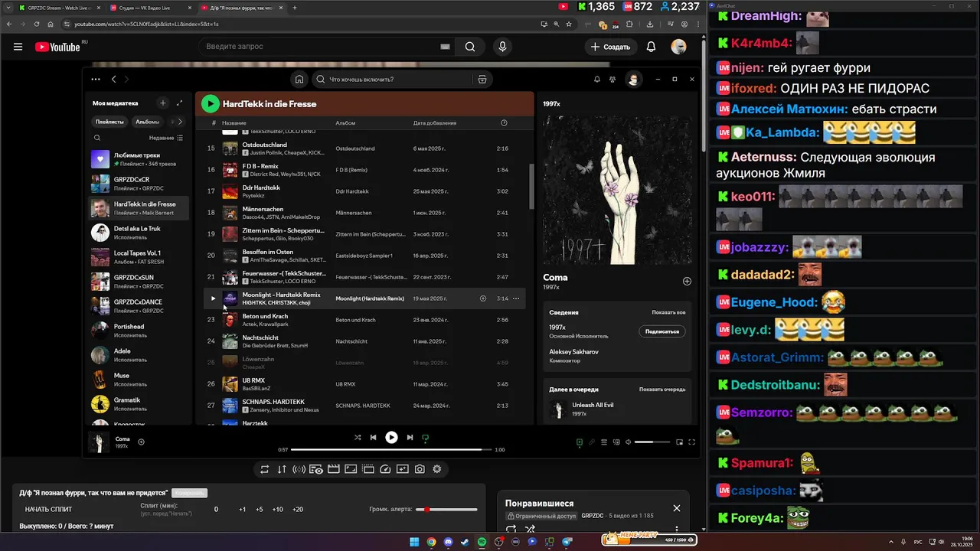Toggle loop in the Понравившиеся playlist panel
Viewport: 980px width, 551px height.
pyautogui.click(x=511, y=529)
